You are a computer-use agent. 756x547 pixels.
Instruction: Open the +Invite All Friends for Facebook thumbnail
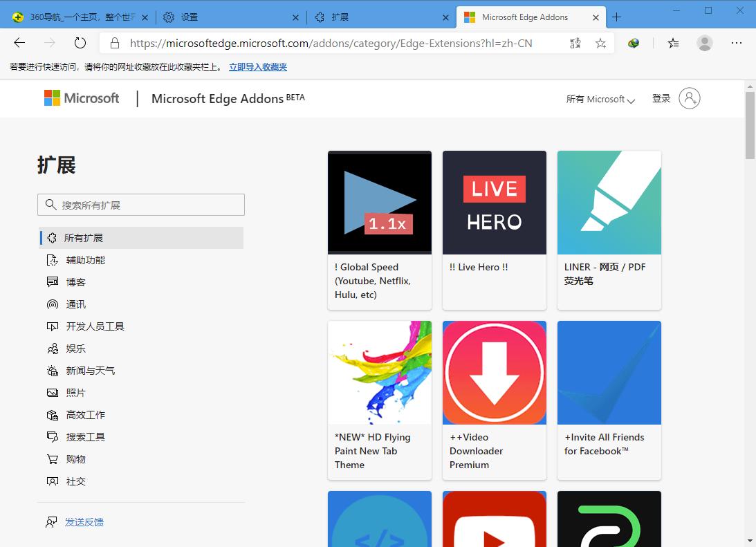pyautogui.click(x=609, y=373)
